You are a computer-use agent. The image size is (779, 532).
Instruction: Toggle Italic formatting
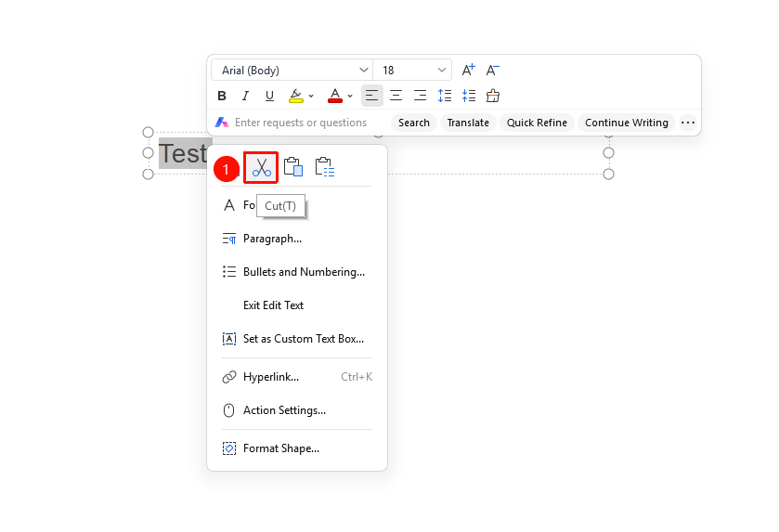(x=245, y=96)
